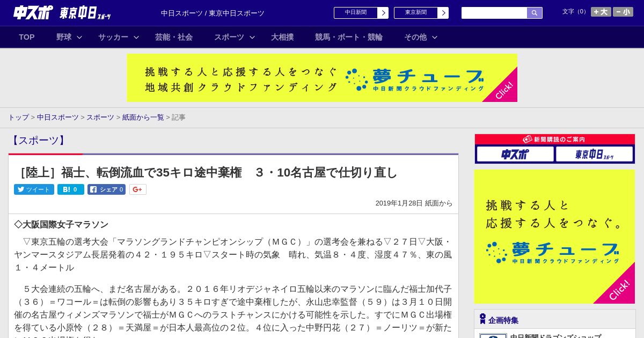Open the サッカー menu item
Image resolution: width=644 pixels, height=338 pixels.
(113, 37)
